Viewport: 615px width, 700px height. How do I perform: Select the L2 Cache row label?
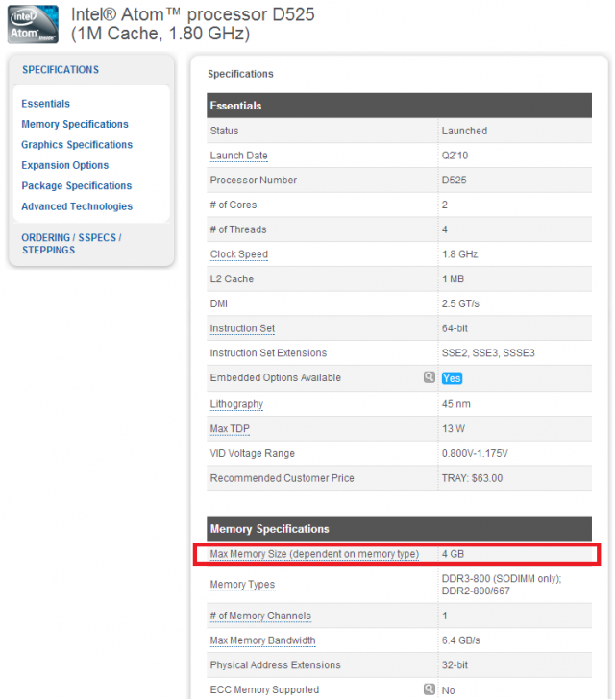[232, 279]
